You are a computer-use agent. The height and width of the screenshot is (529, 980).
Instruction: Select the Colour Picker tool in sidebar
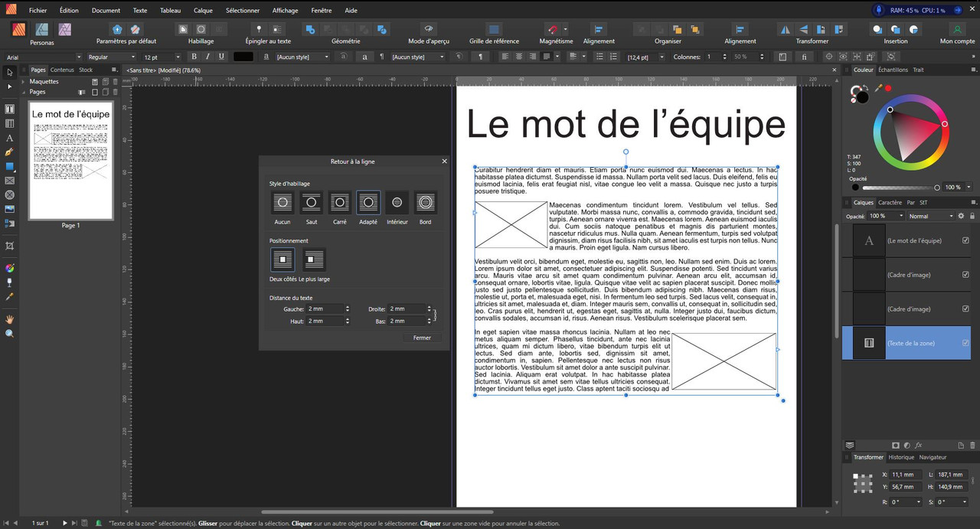[x=9, y=296]
